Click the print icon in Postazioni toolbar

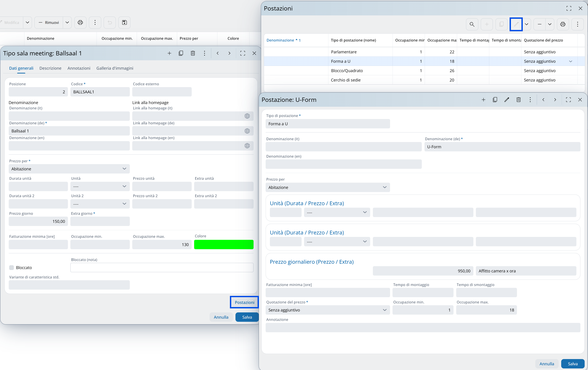pyautogui.click(x=563, y=24)
